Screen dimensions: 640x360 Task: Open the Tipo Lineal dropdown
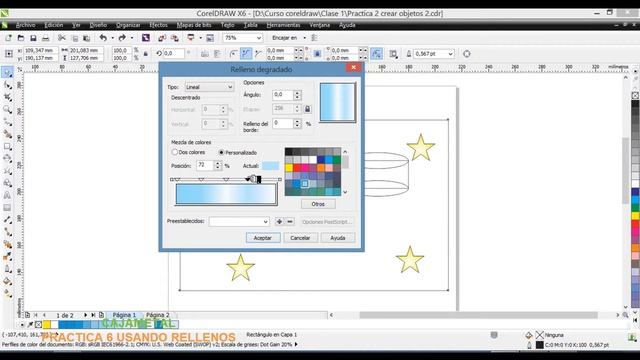209,87
